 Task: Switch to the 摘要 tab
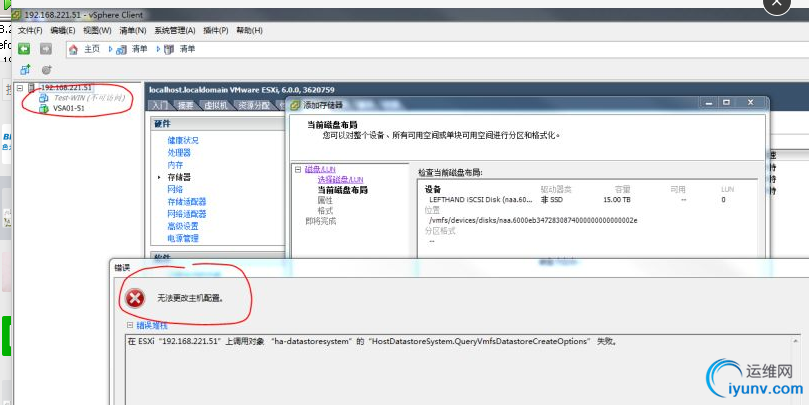(185, 105)
